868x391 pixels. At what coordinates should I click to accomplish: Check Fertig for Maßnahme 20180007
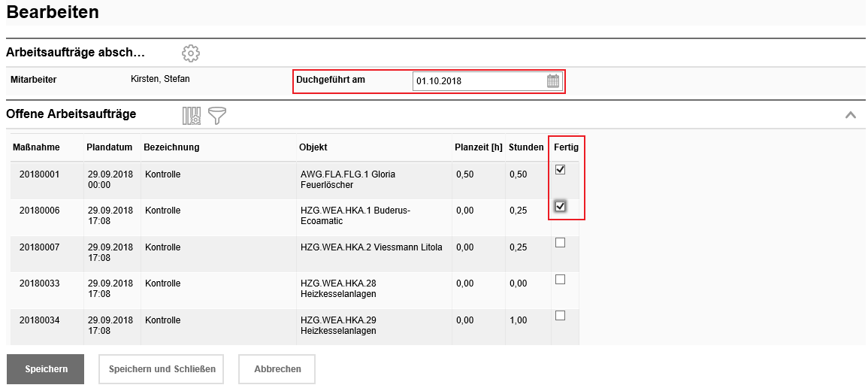pyautogui.click(x=560, y=243)
